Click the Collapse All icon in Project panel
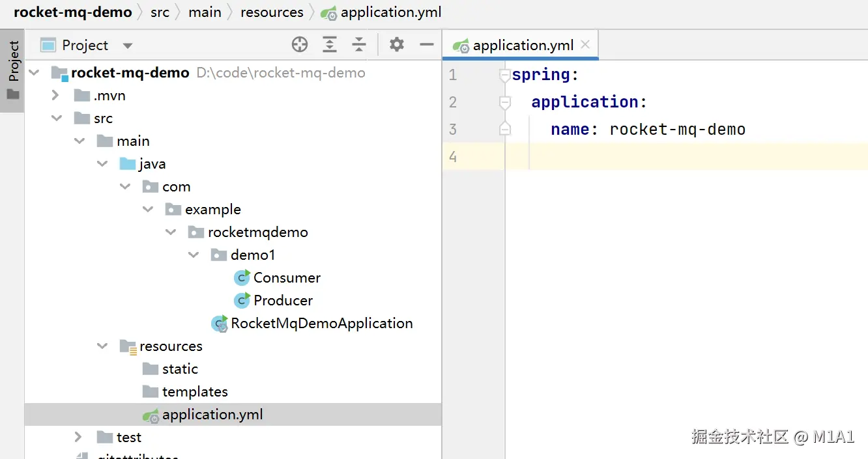Viewport: 868px width, 459px height. tap(359, 44)
